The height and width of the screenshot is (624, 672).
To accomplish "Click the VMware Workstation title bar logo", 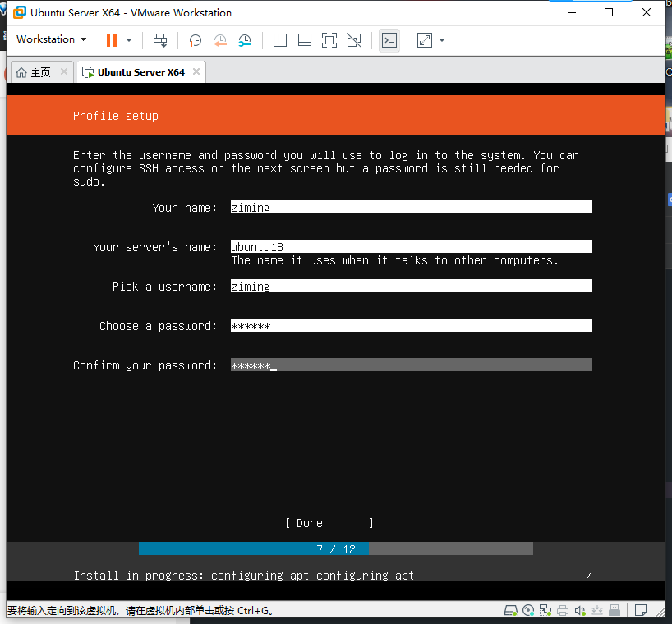I will pos(19,12).
